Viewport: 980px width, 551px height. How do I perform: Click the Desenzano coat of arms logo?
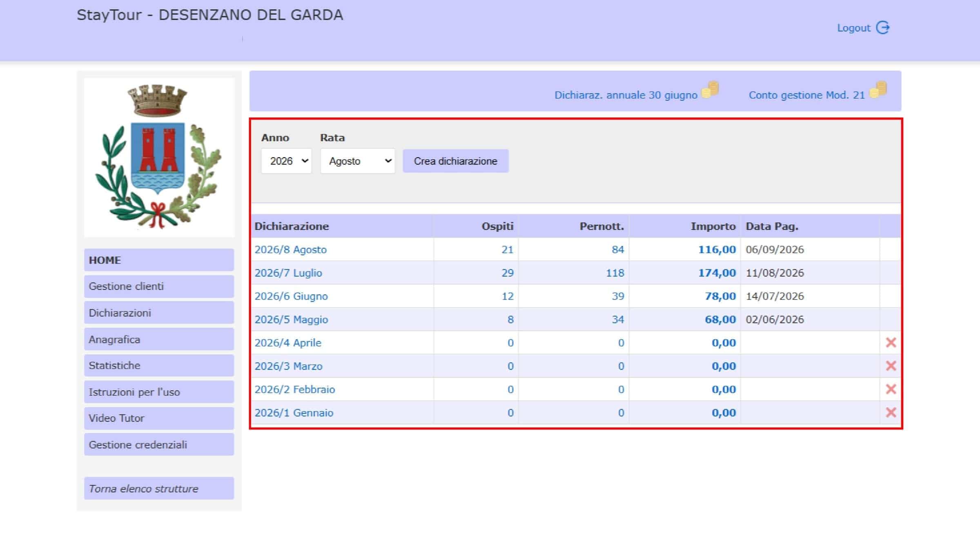[x=159, y=157]
